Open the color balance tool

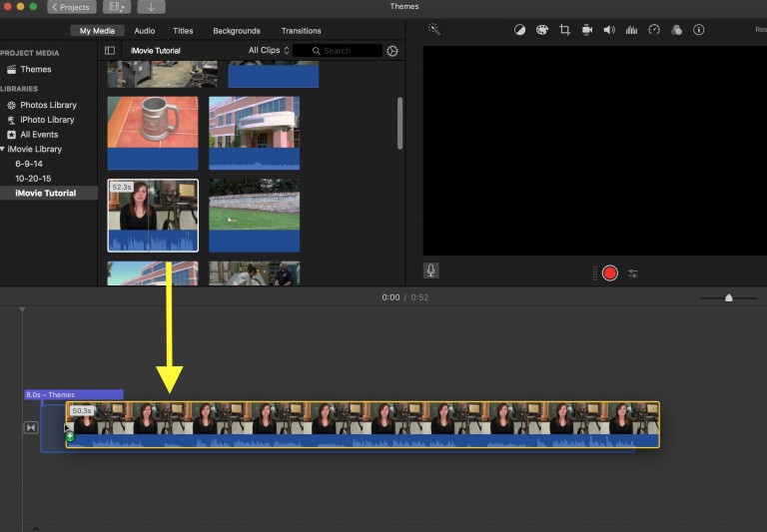click(519, 30)
